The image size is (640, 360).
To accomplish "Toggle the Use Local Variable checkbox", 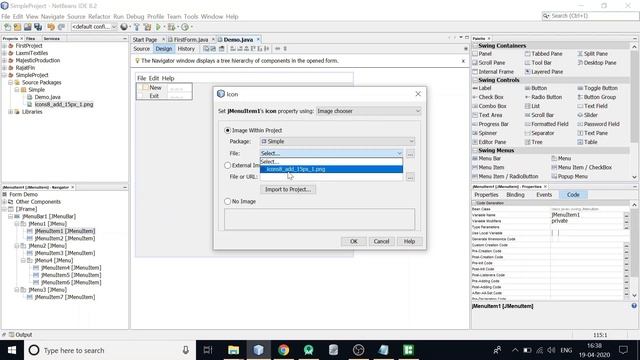I will 555,233.
